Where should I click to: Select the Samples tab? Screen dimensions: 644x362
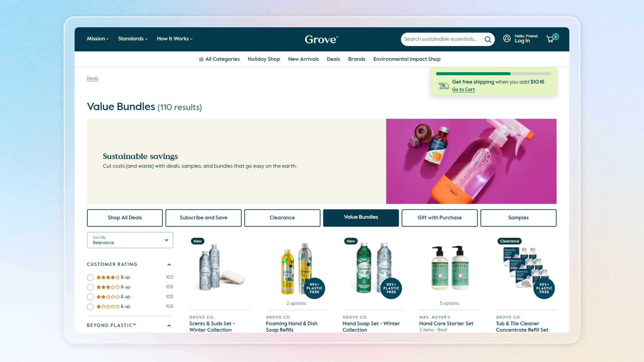(x=518, y=218)
